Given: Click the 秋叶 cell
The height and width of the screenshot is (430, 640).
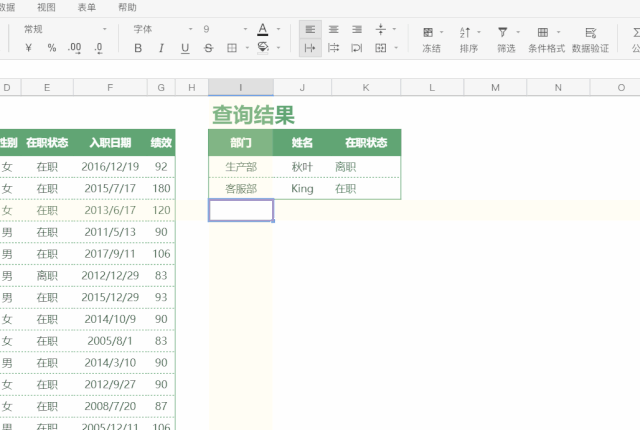Looking at the screenshot, I should [302, 167].
